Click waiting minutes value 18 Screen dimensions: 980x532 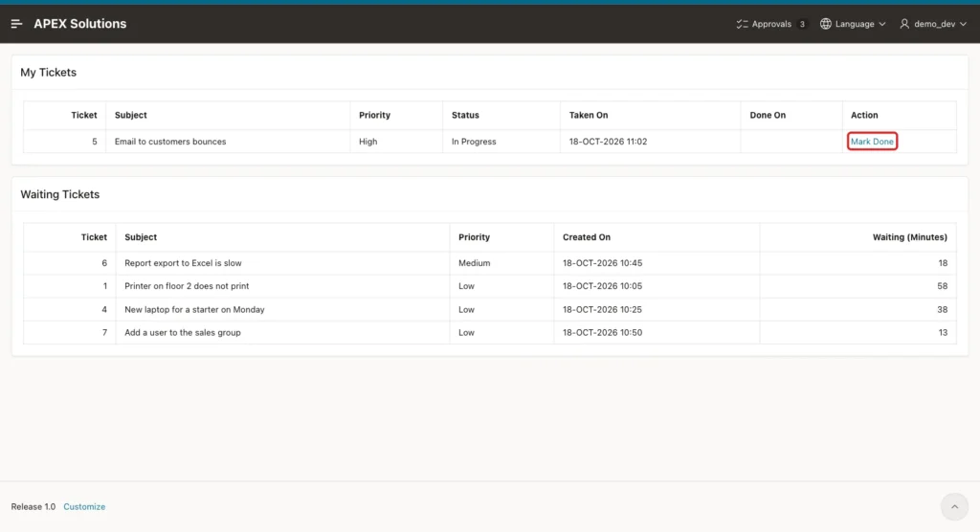[x=943, y=263]
